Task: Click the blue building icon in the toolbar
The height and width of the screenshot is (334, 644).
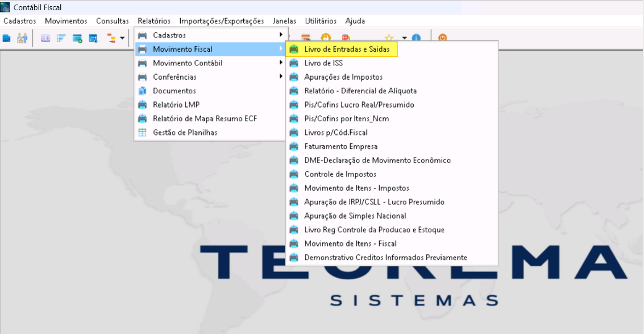Action: pos(6,38)
